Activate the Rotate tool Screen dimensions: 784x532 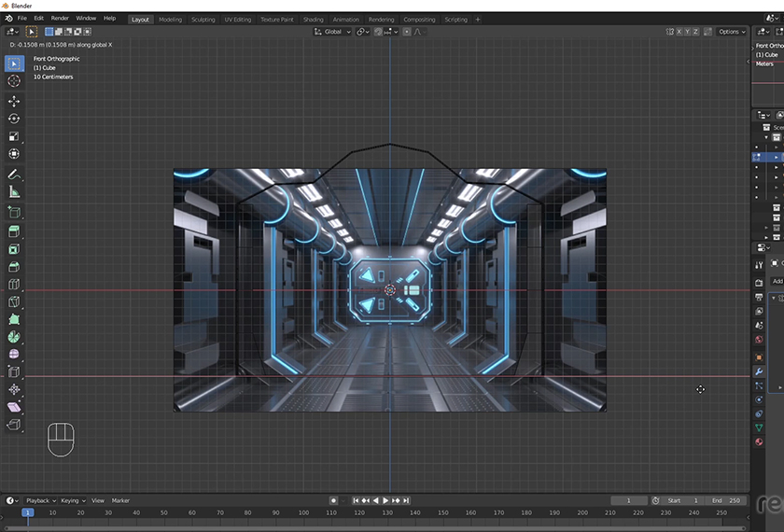[14, 119]
